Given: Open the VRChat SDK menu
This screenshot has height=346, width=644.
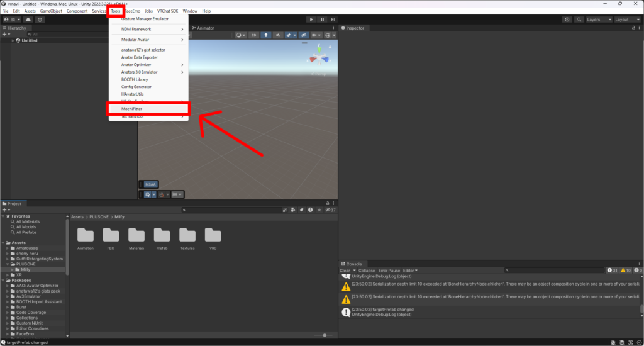Looking at the screenshot, I should click(168, 11).
